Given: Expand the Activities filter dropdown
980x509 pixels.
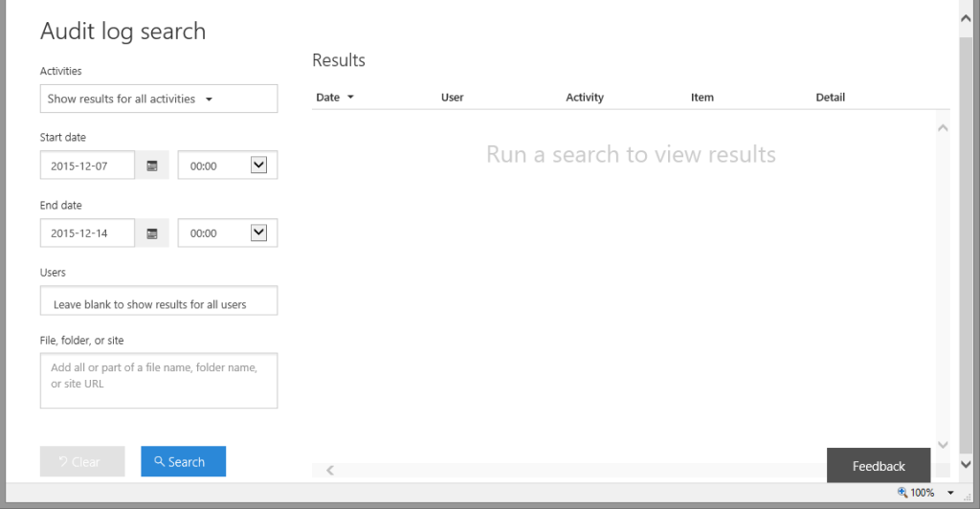Looking at the screenshot, I should pos(159,99).
